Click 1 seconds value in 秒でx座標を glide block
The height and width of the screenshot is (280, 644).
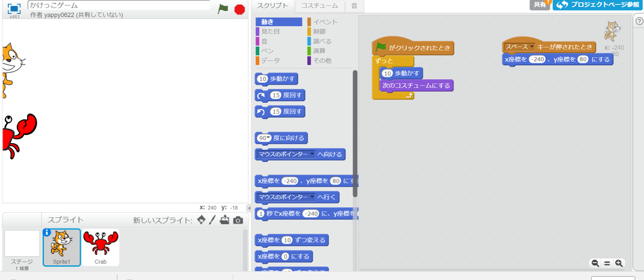260,213
